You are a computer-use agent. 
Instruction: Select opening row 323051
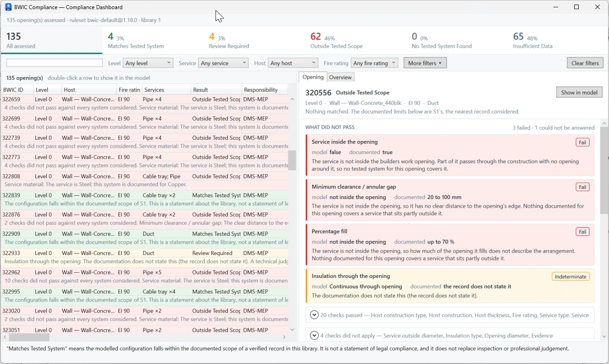(x=144, y=330)
